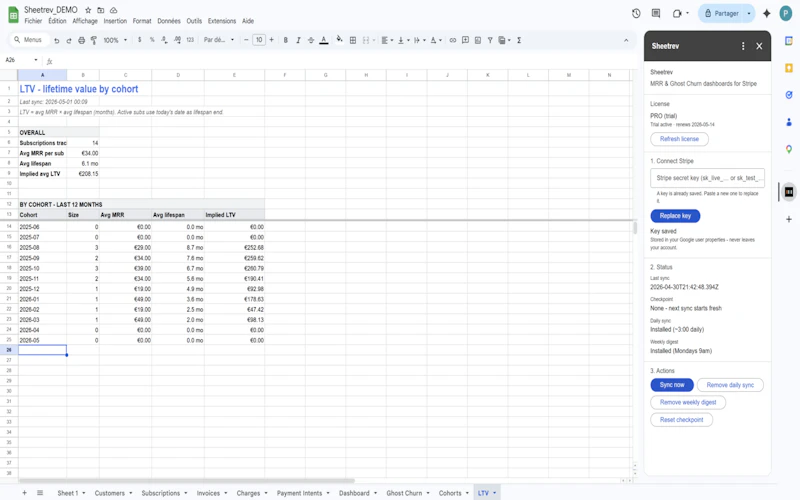Switch to the Ghost Churn sheet tab
Screen dimensions: 800x500
404,493
